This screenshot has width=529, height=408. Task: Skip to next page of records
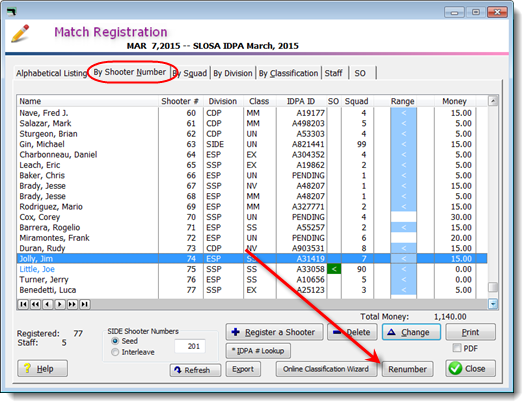72,304
